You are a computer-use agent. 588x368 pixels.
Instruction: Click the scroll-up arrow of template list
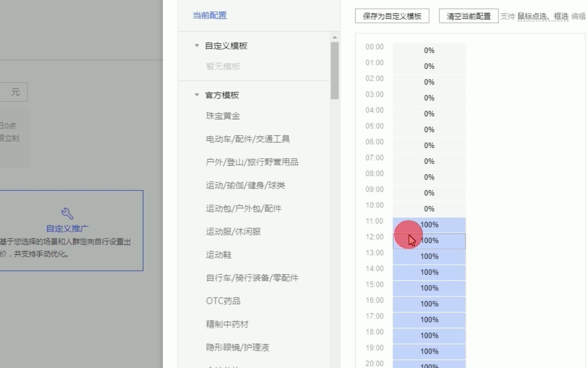(334, 37)
